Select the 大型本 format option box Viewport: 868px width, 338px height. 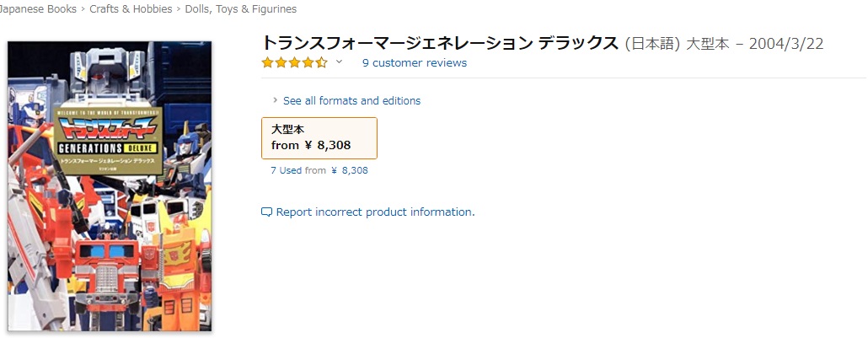click(319, 137)
